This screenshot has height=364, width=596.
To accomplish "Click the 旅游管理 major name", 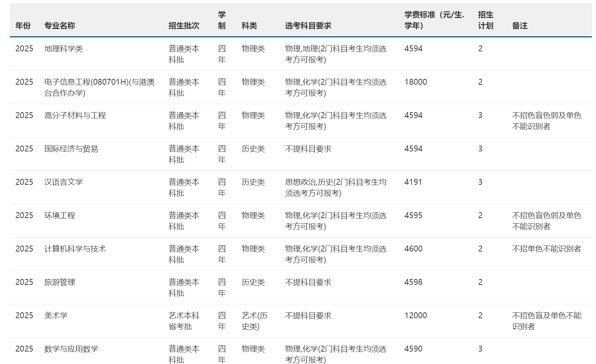I will 59,282.
